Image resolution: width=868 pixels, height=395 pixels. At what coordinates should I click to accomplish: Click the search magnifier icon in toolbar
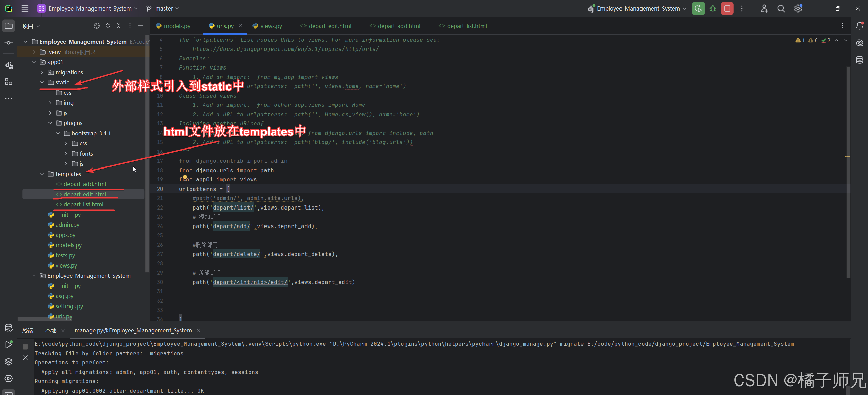pyautogui.click(x=781, y=8)
